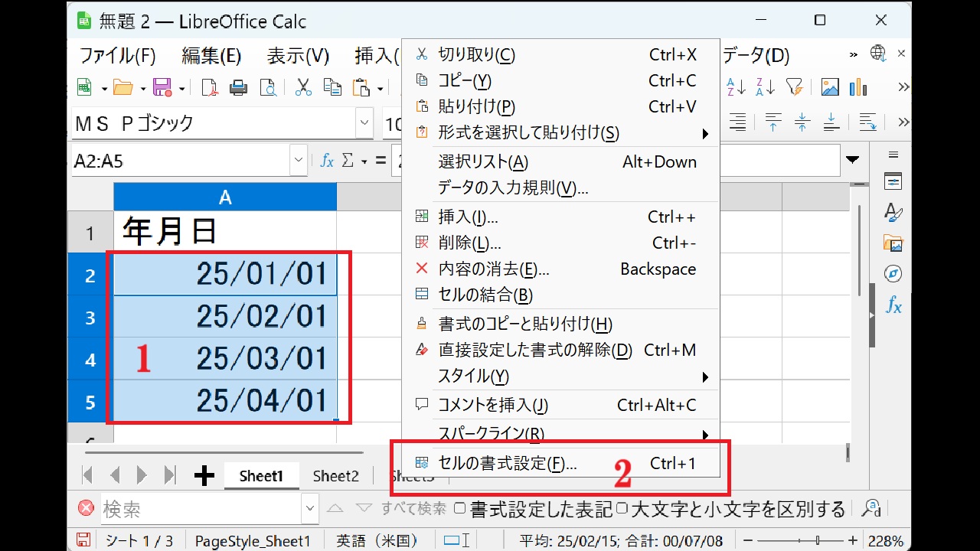The height and width of the screenshot is (551, 980).
Task: Show more standard toolbar items via the chevron
Action: (x=903, y=87)
